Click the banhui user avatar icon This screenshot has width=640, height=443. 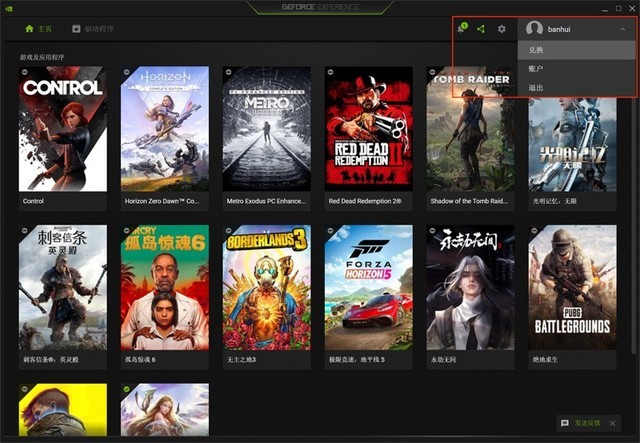[x=534, y=29]
